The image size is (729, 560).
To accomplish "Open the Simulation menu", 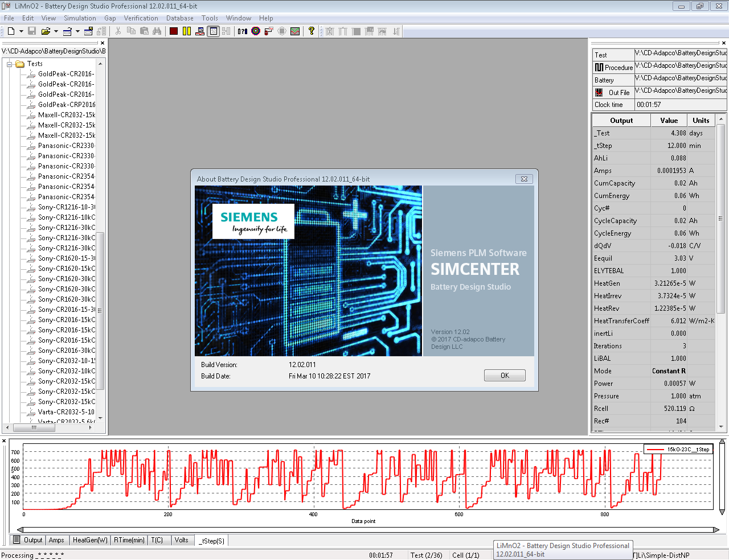I will pyautogui.click(x=80, y=18).
